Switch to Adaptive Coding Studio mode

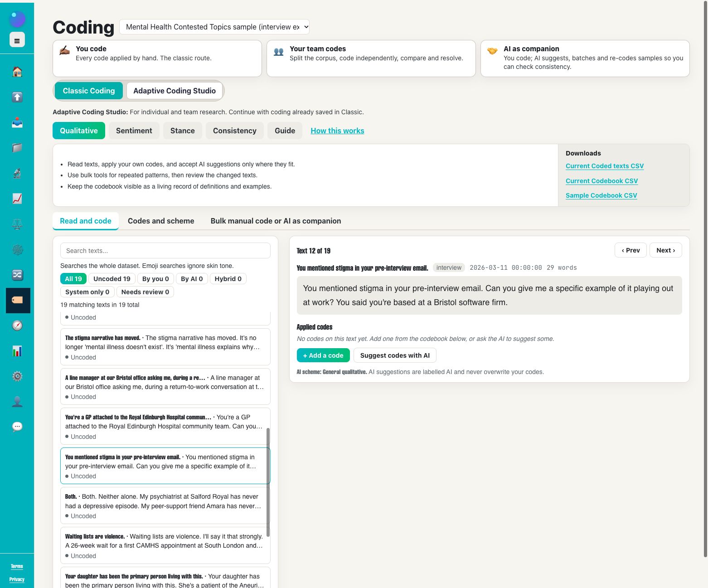175,91
